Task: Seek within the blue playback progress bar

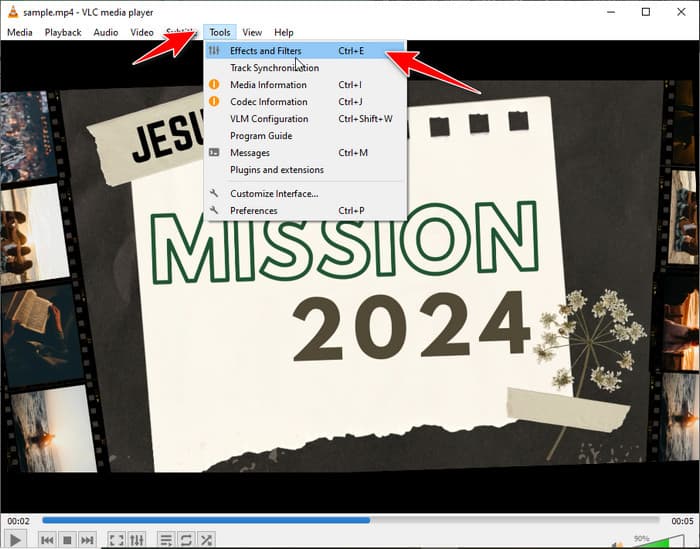Action: [x=350, y=520]
